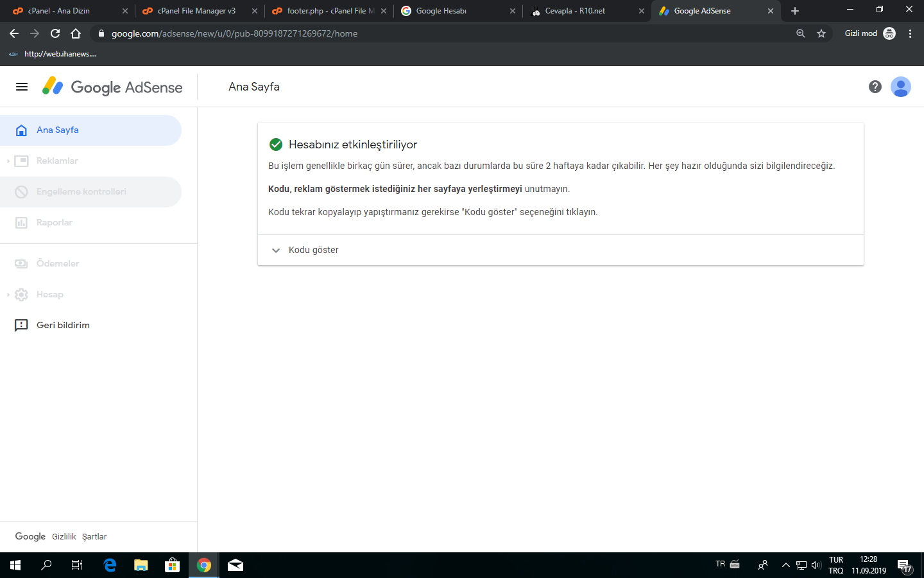
Task: Open the Windows Start menu
Action: (x=15, y=565)
